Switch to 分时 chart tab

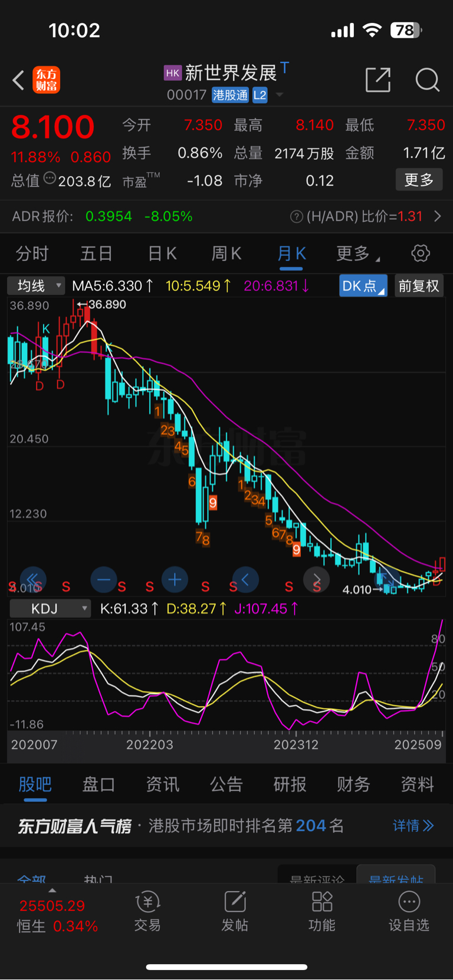pyautogui.click(x=32, y=253)
